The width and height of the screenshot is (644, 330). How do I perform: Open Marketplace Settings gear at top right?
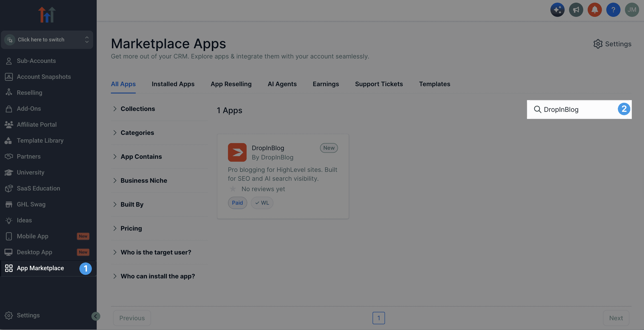tap(612, 44)
